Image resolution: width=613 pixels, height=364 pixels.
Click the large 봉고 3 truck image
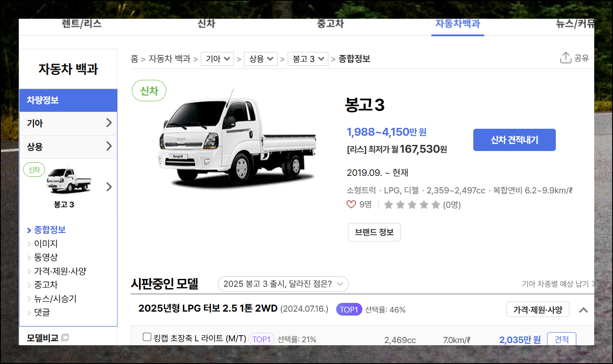(x=237, y=138)
